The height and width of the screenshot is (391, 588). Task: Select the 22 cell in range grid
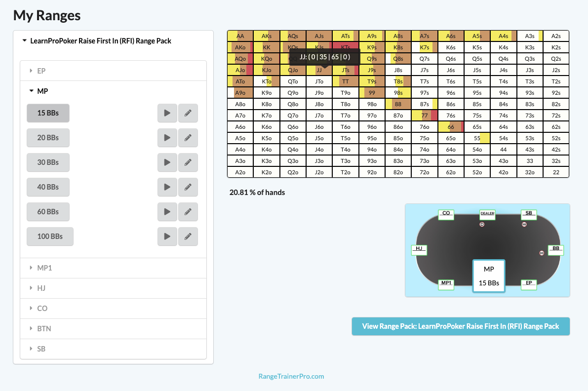click(556, 172)
